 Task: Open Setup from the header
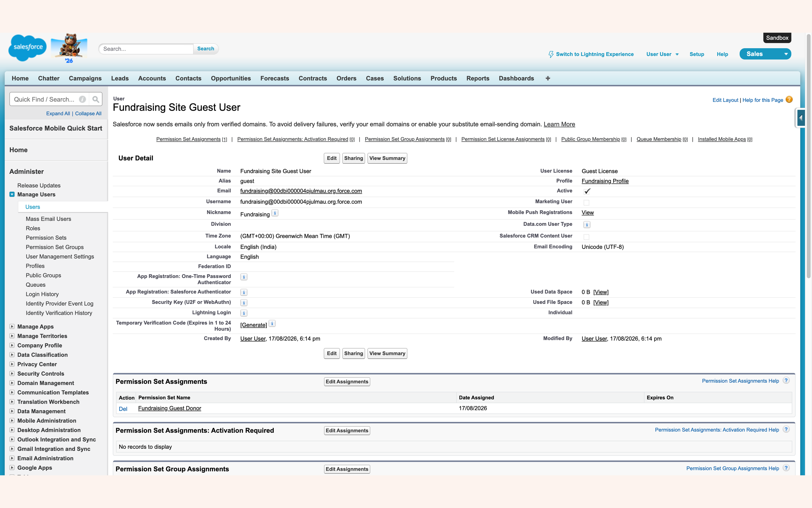[x=697, y=54]
